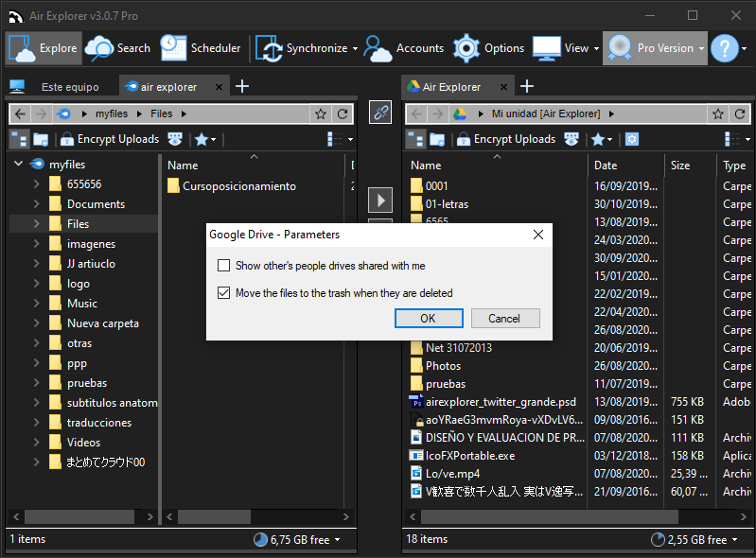756x558 pixels.
Task: Create new folder in left pane
Action: [x=41, y=139]
